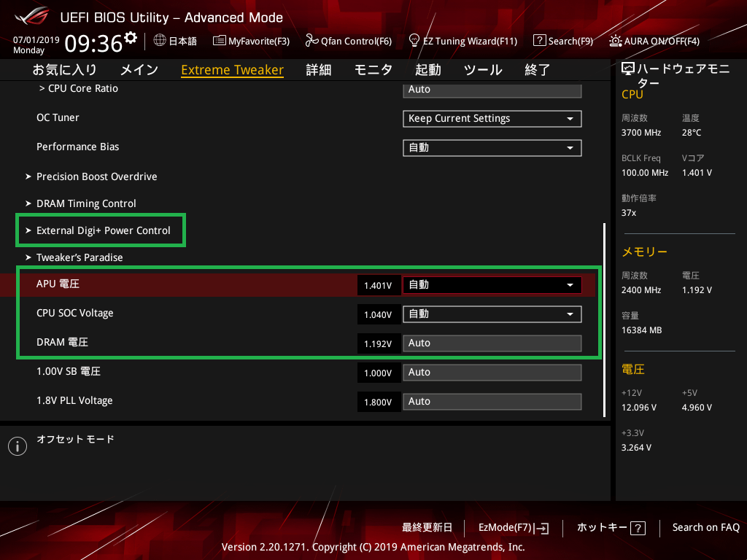This screenshot has width=747, height=560.
Task: Switch to the メイン tab
Action: (x=139, y=70)
